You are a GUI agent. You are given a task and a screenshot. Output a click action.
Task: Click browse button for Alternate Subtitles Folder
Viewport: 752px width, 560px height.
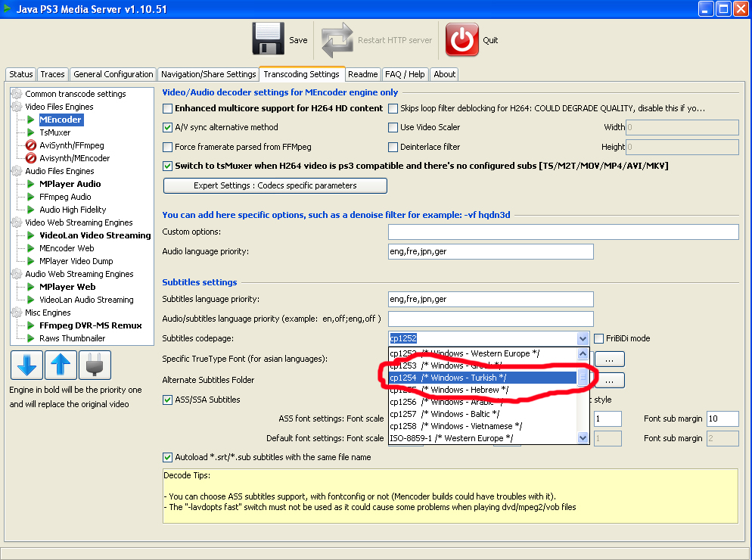click(x=610, y=381)
